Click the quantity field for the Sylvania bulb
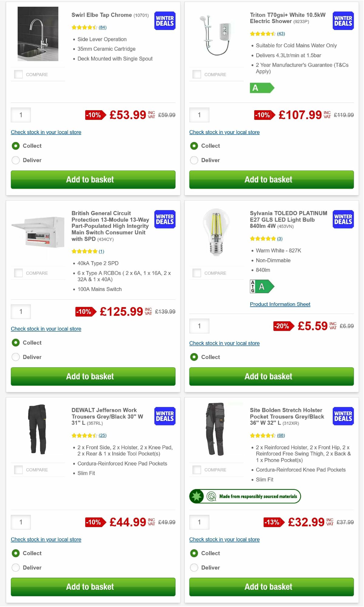364x607 pixels. [x=199, y=326]
